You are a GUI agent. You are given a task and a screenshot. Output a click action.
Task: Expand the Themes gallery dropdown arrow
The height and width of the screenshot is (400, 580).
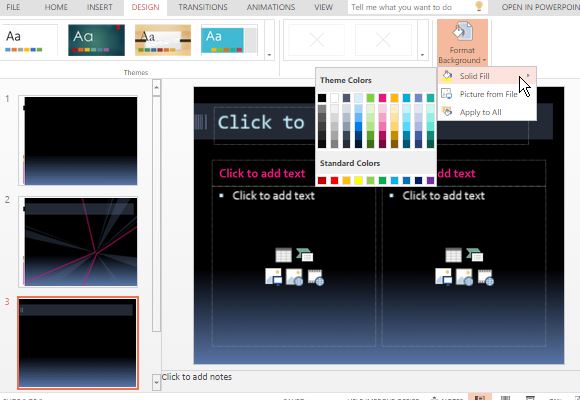pyautogui.click(x=269, y=55)
